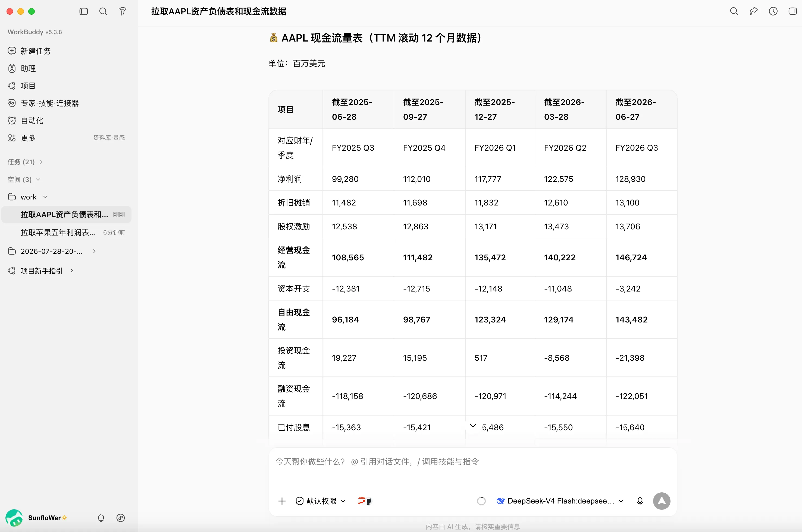Open the 拉取苹果五年利润表... task

coord(66,232)
